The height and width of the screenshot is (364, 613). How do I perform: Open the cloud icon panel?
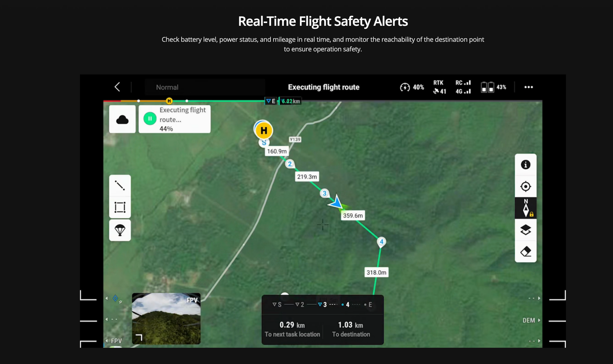pyautogui.click(x=122, y=119)
